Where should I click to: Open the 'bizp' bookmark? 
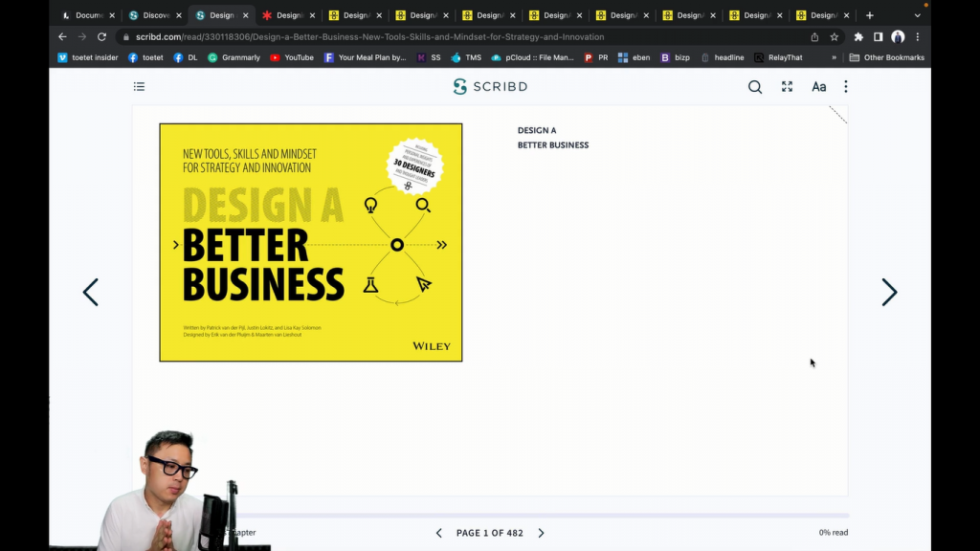[675, 57]
